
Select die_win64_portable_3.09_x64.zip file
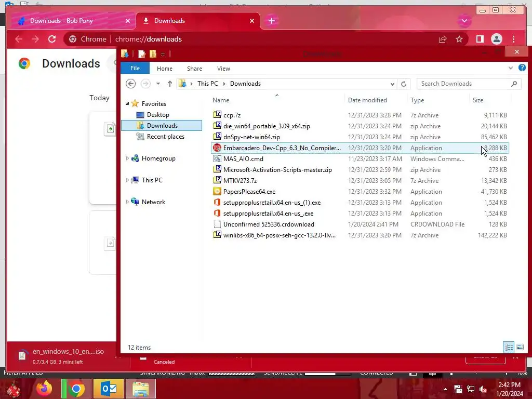point(360,126)
